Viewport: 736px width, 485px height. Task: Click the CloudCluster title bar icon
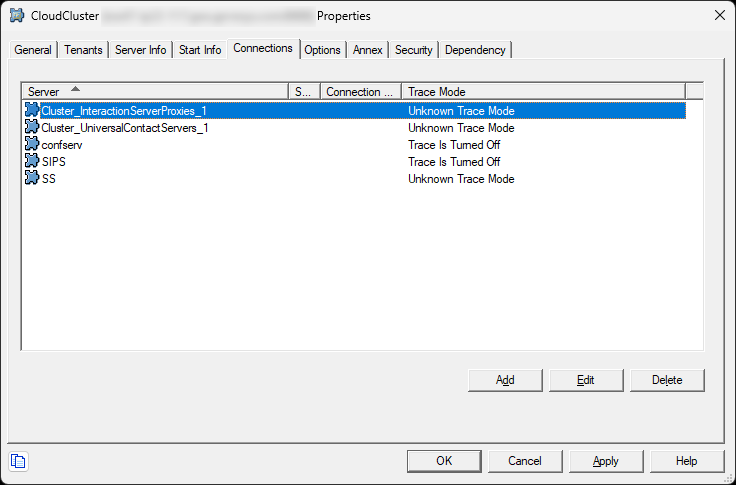(x=17, y=15)
